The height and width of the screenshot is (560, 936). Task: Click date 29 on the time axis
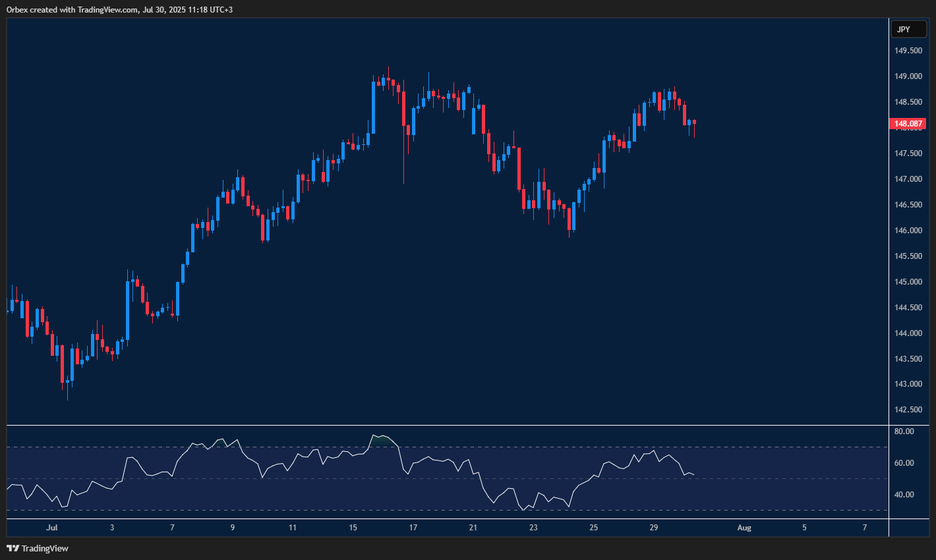[653, 528]
